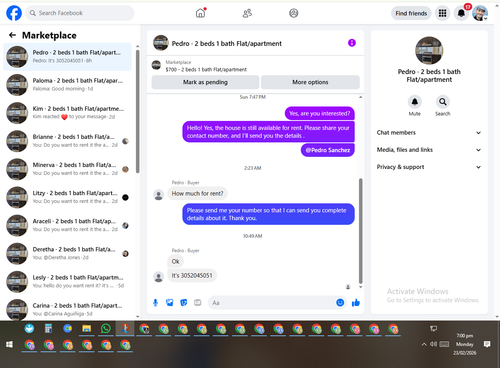This screenshot has width=500, height=368.
Task: Choose a sticker from the composer
Action: (183, 303)
